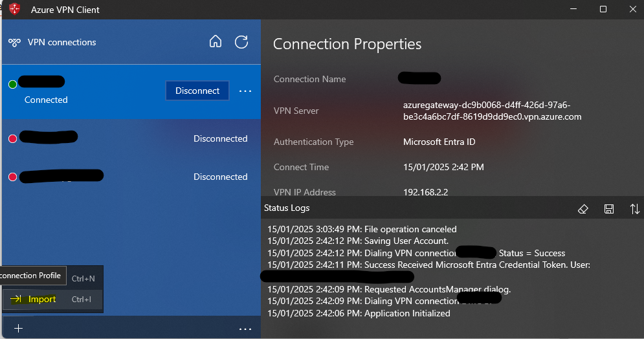Click the refresh connections icon
Viewport: 644px width, 339px height.
[x=241, y=42]
